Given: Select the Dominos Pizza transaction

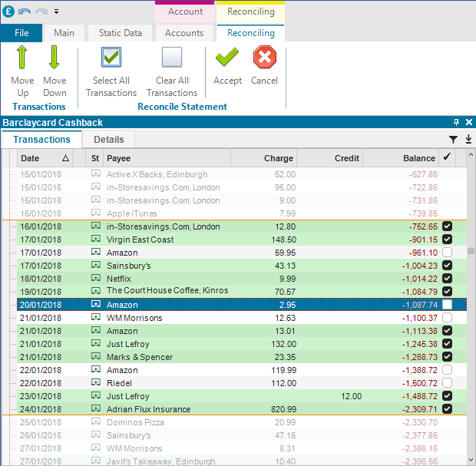Looking at the screenshot, I should pos(242,422).
